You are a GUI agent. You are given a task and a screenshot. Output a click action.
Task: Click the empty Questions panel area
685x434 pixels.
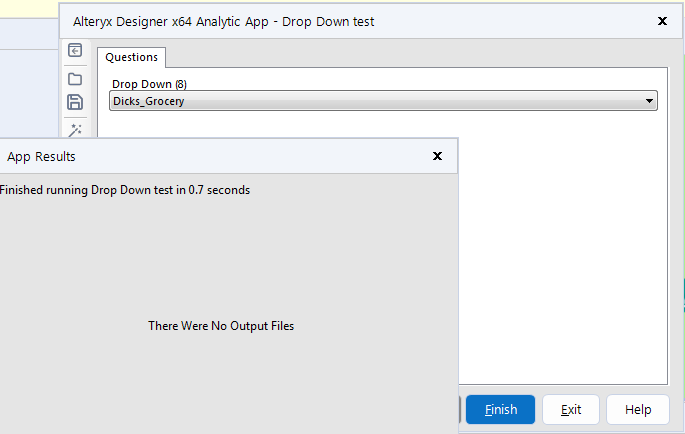click(x=560, y=250)
